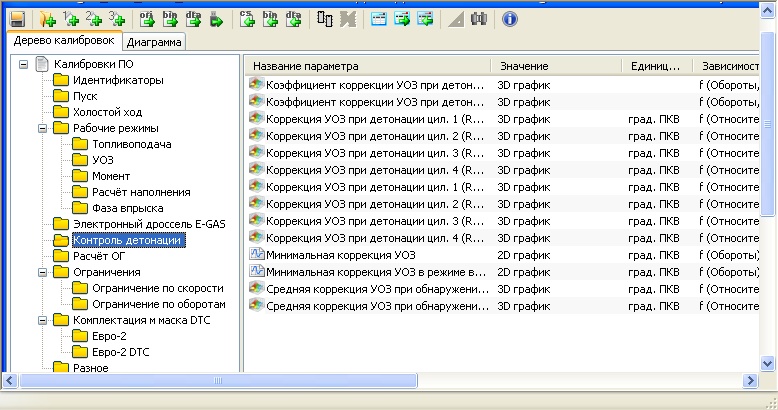Click the save floppy disk toolbar icon
Viewport: 778px width, 410px height.
tap(17, 18)
